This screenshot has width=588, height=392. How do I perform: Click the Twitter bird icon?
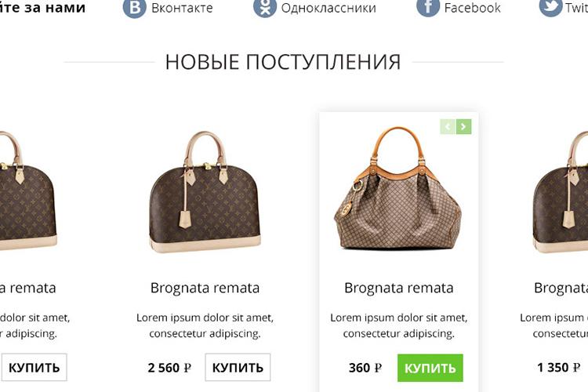point(550,7)
